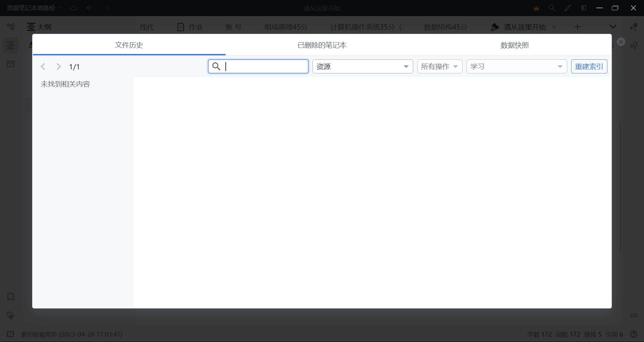Click the plus button to open a new tab

(x=577, y=26)
